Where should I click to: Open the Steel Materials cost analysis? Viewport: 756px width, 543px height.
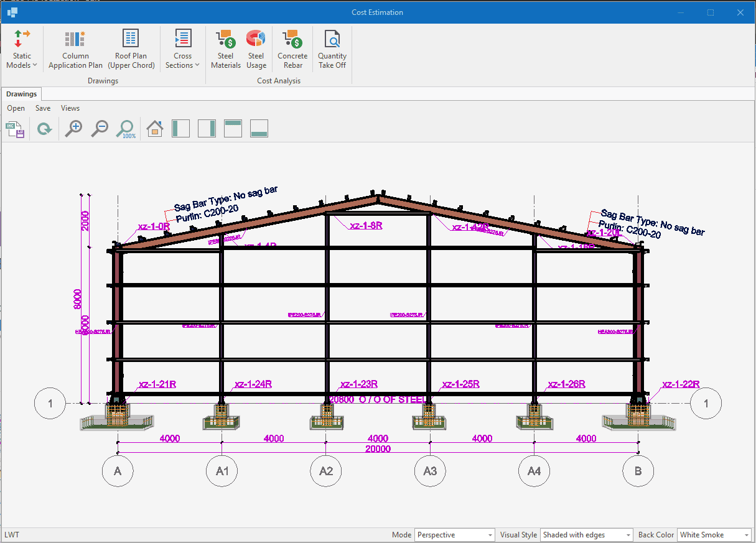pyautogui.click(x=226, y=49)
